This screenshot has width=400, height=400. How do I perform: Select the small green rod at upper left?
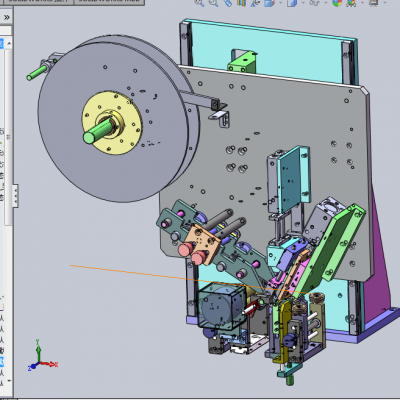(x=37, y=73)
